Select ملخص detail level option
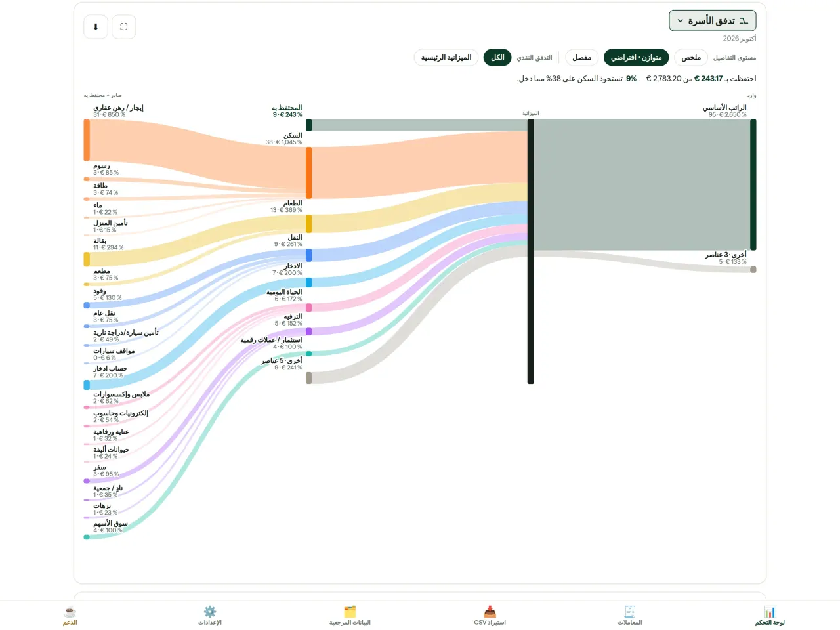 691,58
